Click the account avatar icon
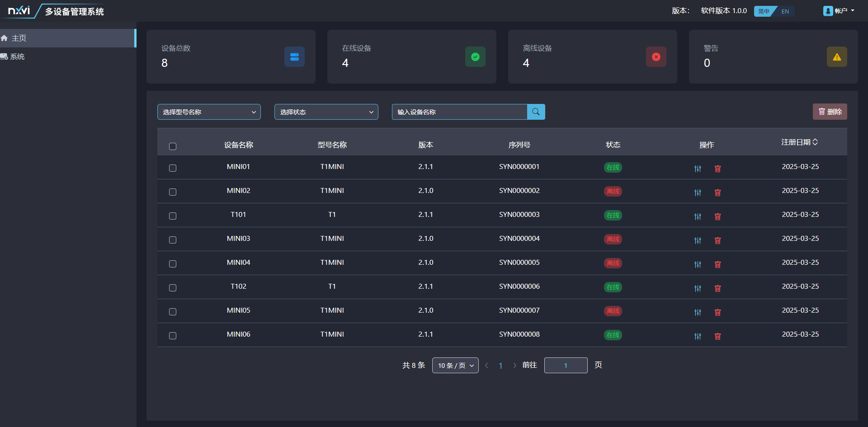Screen dimensions: 868x427 click(828, 11)
